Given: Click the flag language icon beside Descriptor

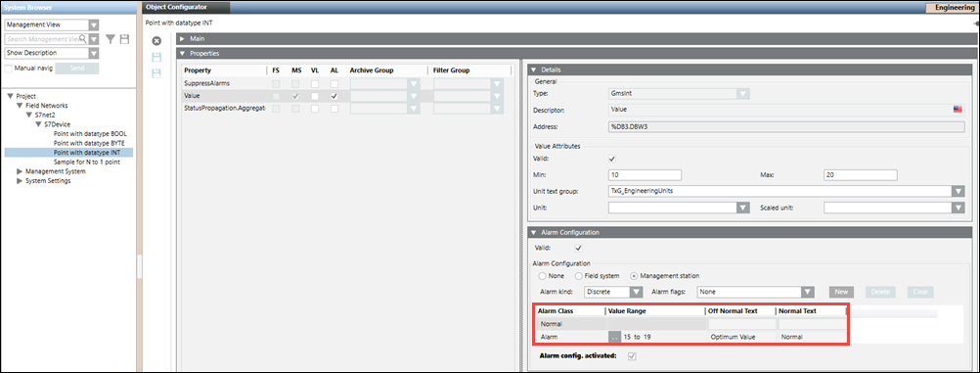Looking at the screenshot, I should [958, 109].
